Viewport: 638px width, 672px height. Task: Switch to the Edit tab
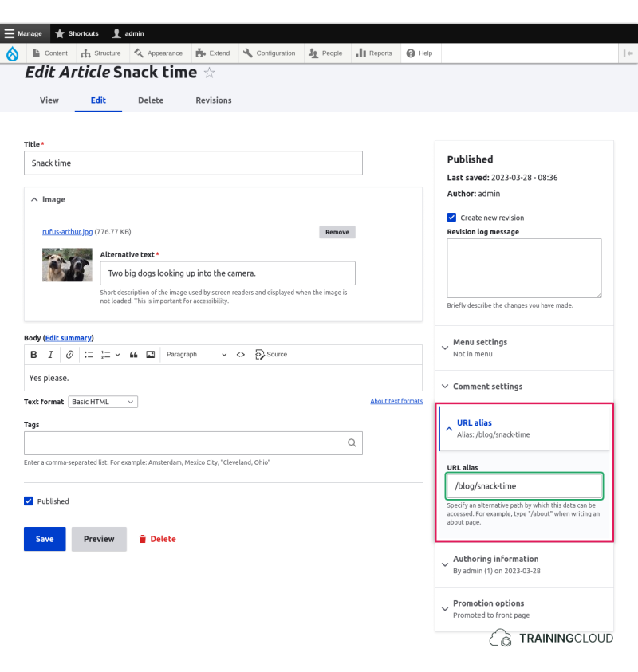[x=98, y=100]
